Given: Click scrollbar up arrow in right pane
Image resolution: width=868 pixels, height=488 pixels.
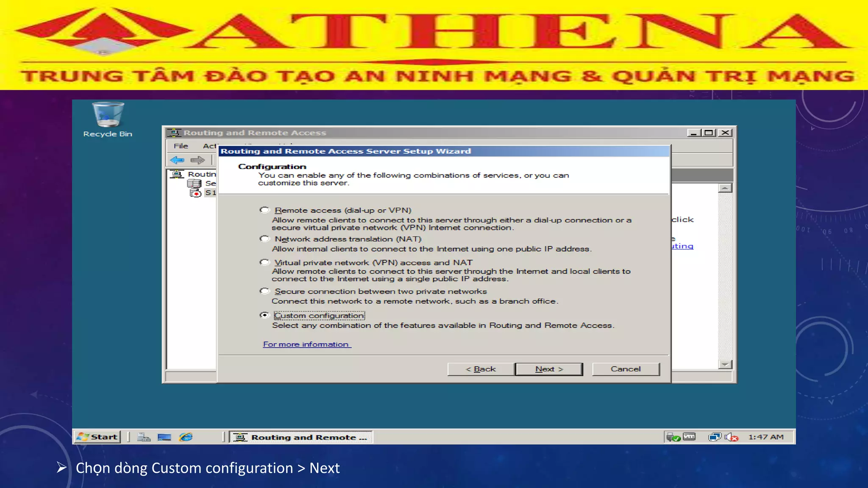Looking at the screenshot, I should (x=725, y=188).
